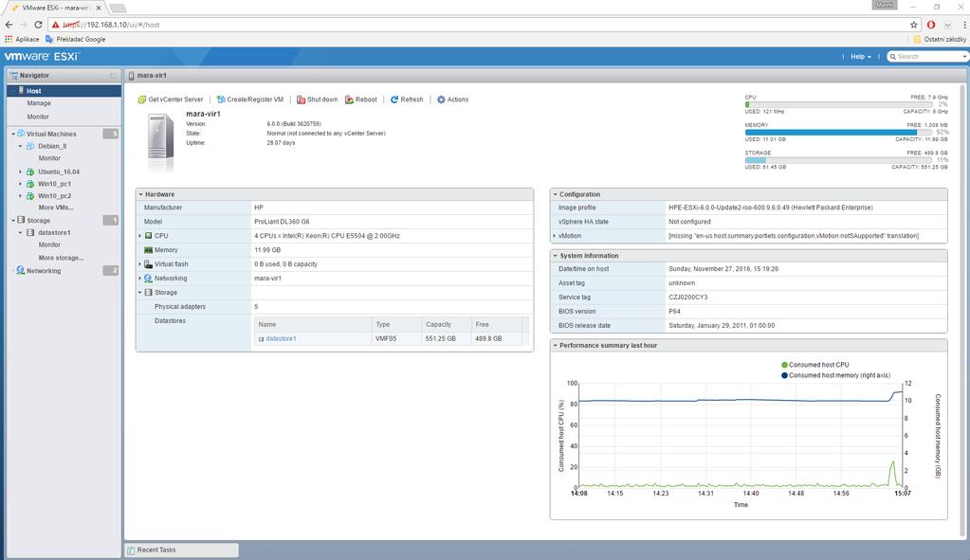Click the Reboot host button
The height and width of the screenshot is (560, 970).
click(361, 99)
